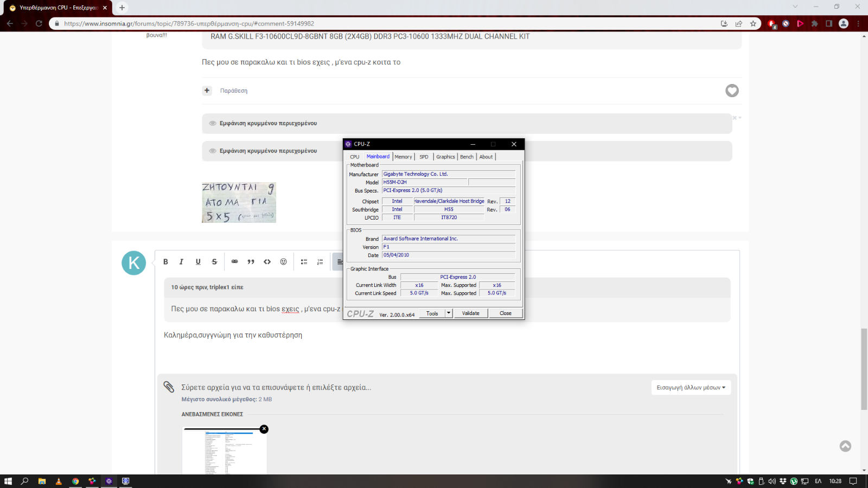Click the scroll-to-top arrow button
Viewport: 868px width, 488px height.
(845, 446)
